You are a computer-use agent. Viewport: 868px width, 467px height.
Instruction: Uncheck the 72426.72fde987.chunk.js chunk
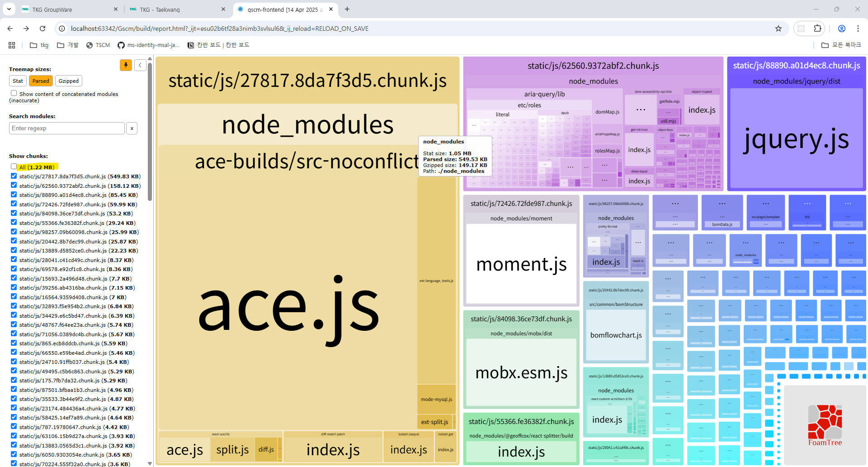14,204
